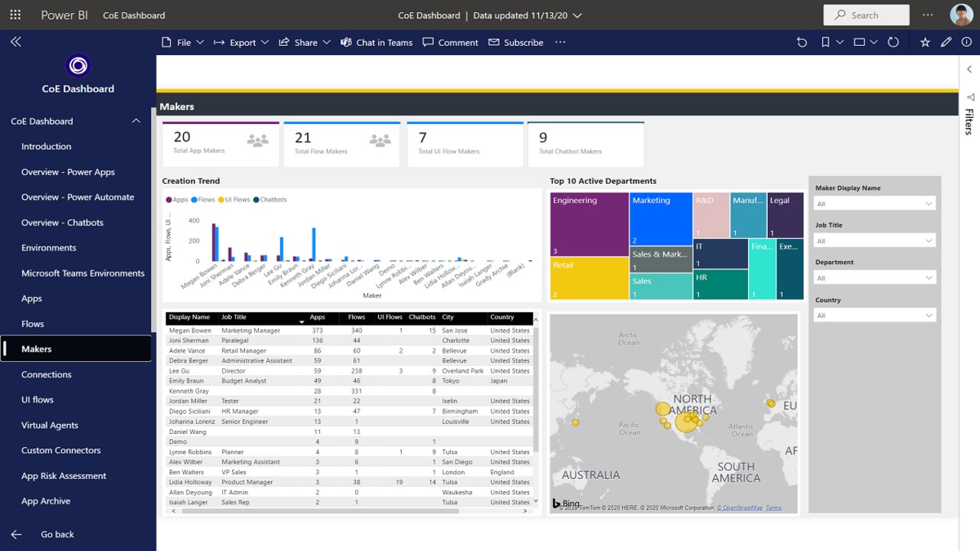
Task: Click the Total App Makers people icon
Action: pyautogui.click(x=257, y=140)
